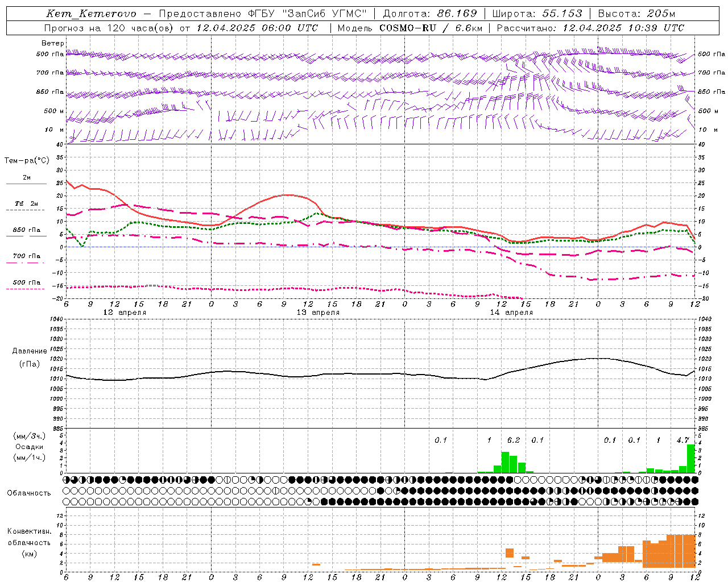Click the (мм/3ч.) unit label
The height and width of the screenshot is (582, 728).
click(x=29, y=436)
